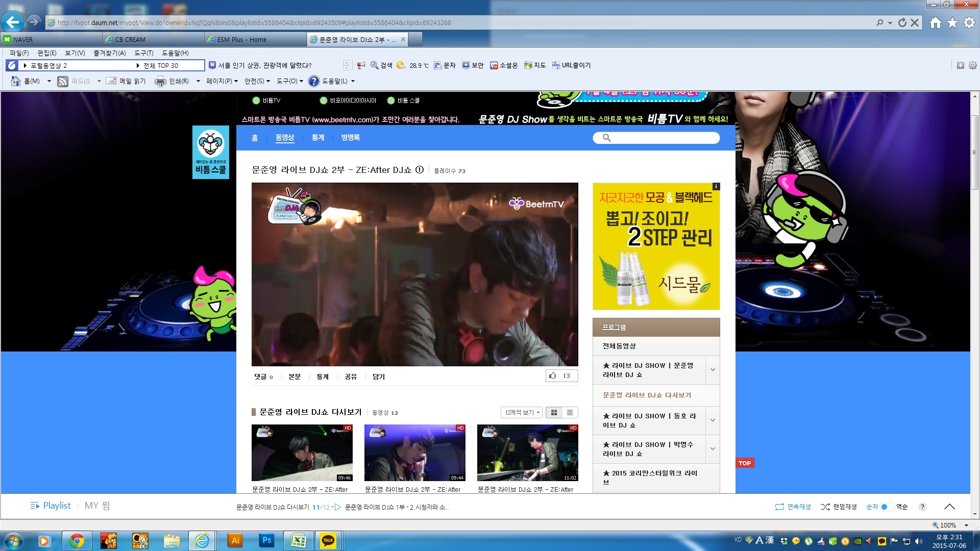
Task: Open the 안전(S) dropdown menu
Action: (x=257, y=81)
